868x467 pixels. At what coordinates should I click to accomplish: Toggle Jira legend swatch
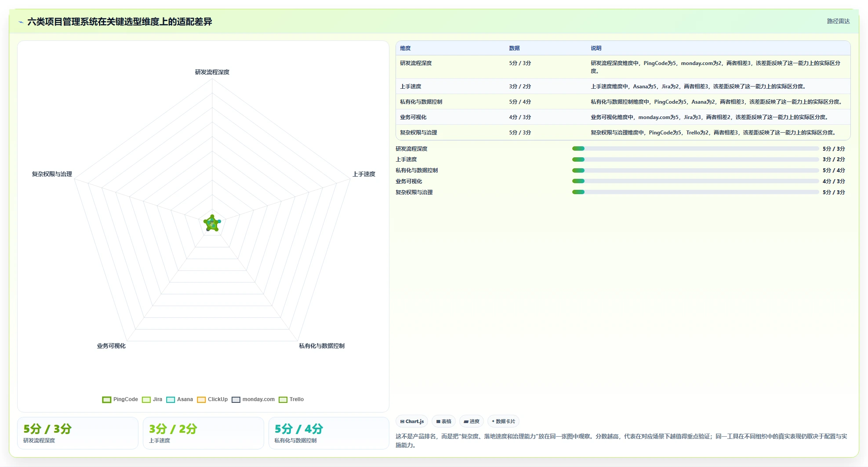pyautogui.click(x=146, y=399)
